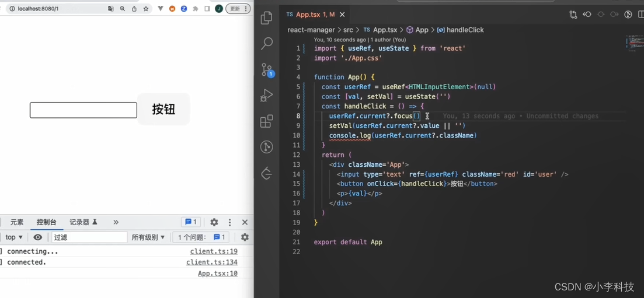The height and width of the screenshot is (298, 644).
Task: Expand more DevTools tabs with the chevron
Action: click(x=116, y=222)
